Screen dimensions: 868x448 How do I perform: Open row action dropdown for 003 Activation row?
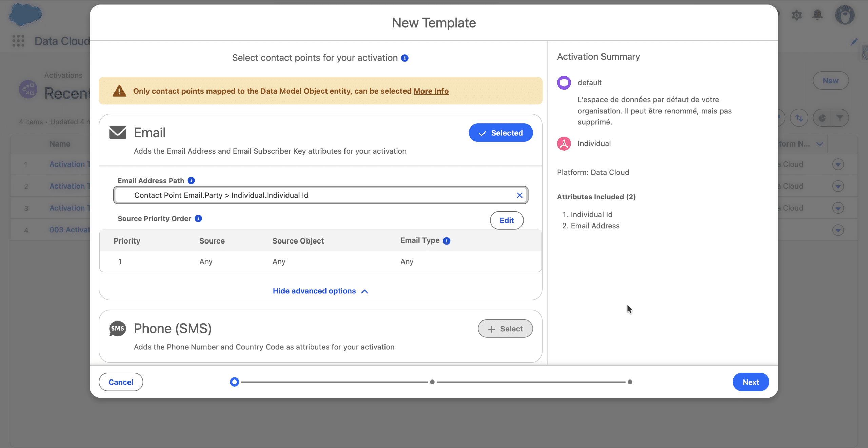[838, 230]
